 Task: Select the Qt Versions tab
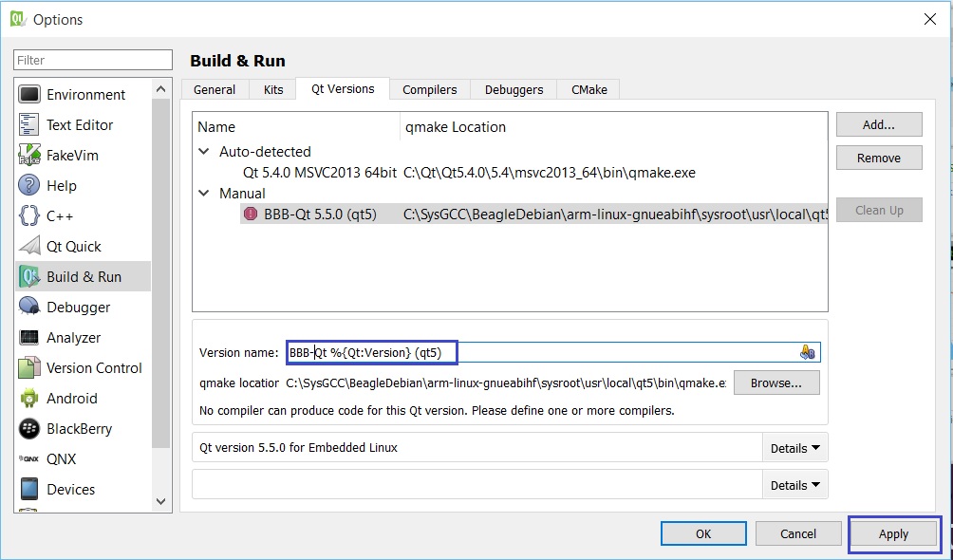[x=343, y=89]
